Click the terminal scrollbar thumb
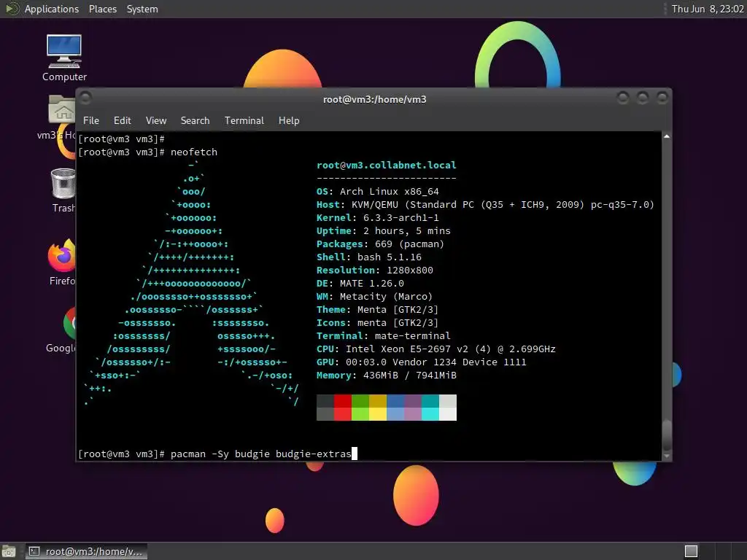This screenshot has height=560, width=747. coord(667,435)
